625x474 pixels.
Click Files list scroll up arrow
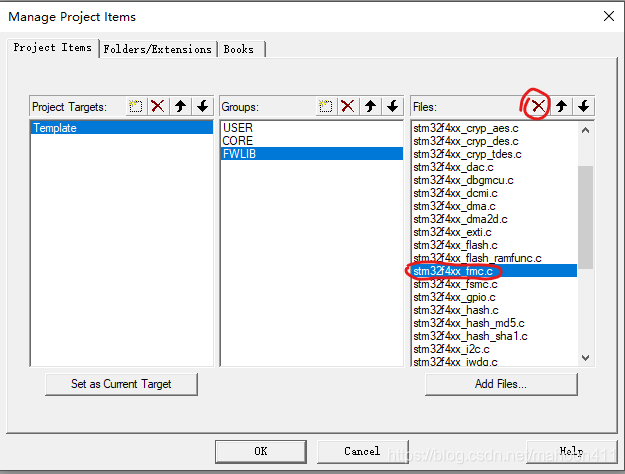point(586,130)
